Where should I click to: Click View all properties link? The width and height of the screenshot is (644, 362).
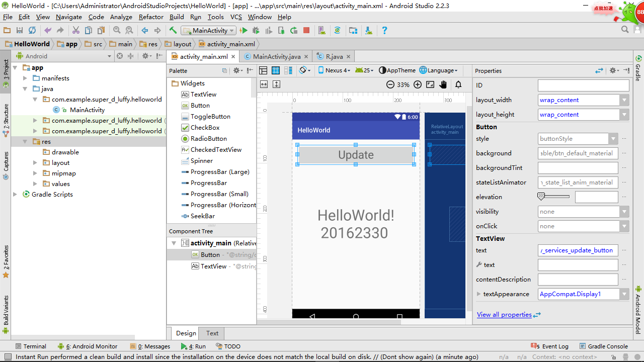[504, 315]
